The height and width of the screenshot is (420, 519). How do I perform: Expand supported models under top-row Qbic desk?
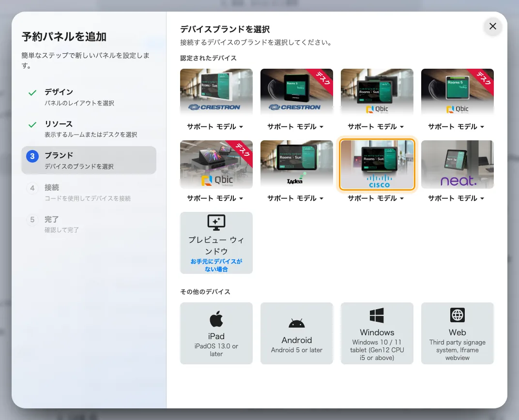[x=457, y=127]
